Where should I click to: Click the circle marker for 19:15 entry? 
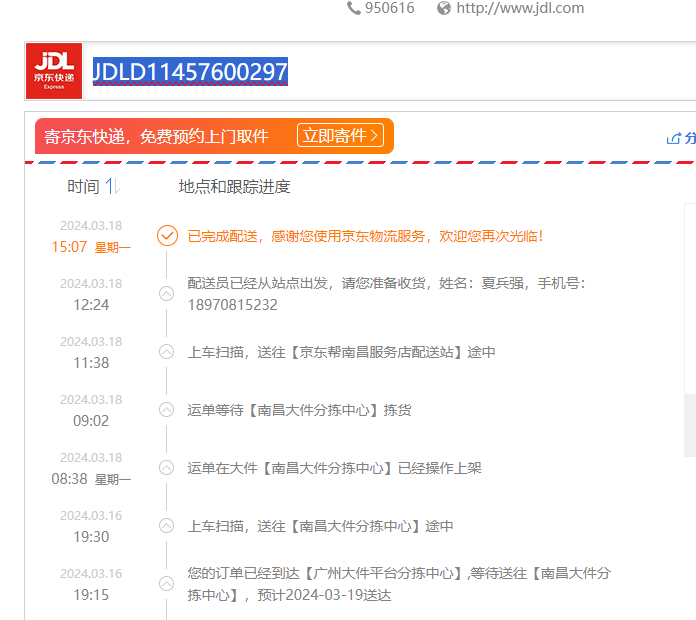(166, 584)
